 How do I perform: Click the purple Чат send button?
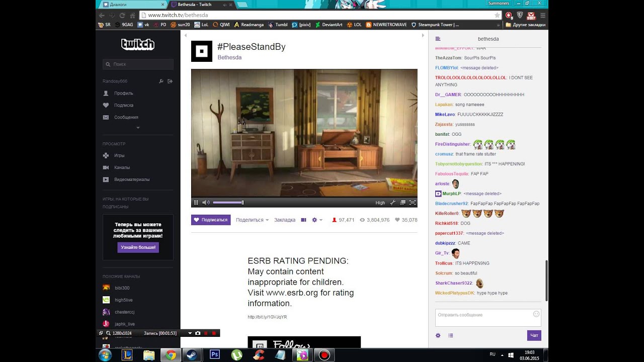tap(534, 335)
